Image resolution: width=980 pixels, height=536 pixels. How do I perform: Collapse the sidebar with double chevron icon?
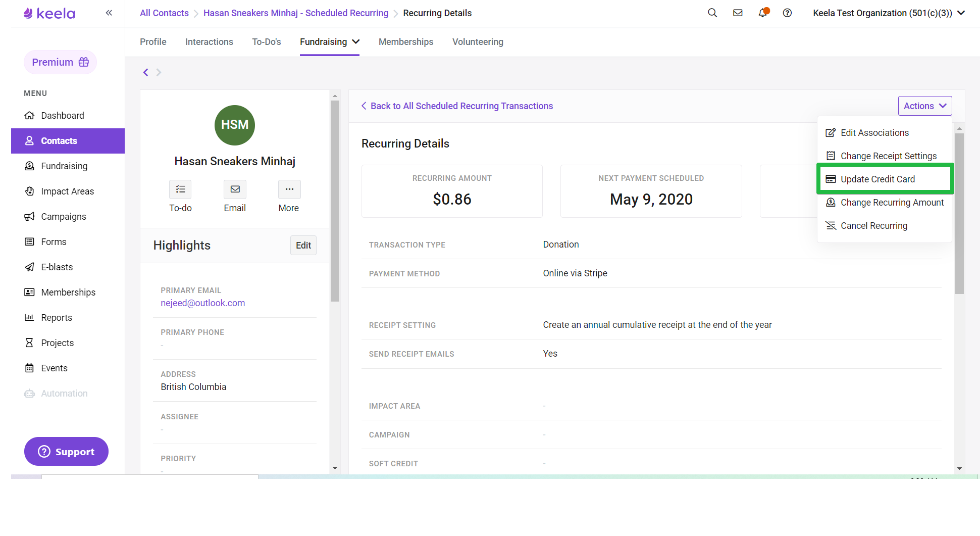pos(109,13)
